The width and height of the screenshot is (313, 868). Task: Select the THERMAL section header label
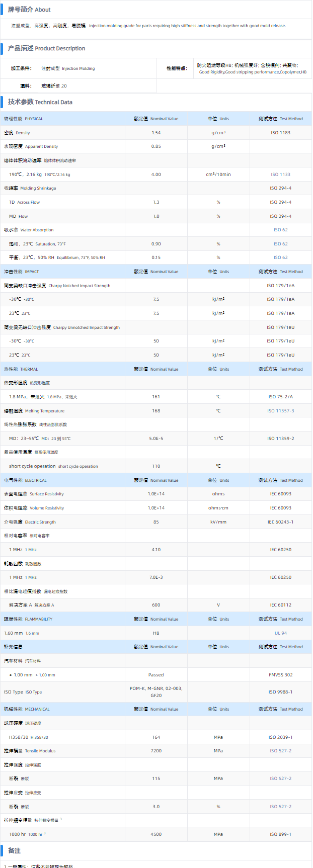[x=21, y=369]
